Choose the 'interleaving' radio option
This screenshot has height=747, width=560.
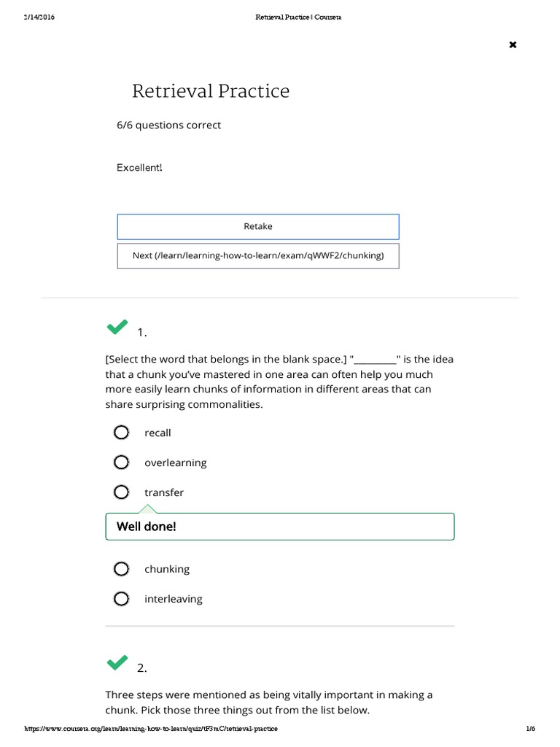point(121,599)
